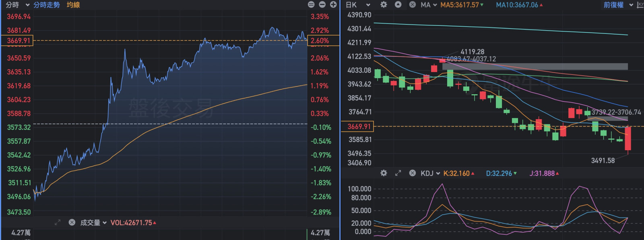The image size is (644, 240).
Task: Change the 成交量 sub-indicator dropdown
Action: pos(104,223)
